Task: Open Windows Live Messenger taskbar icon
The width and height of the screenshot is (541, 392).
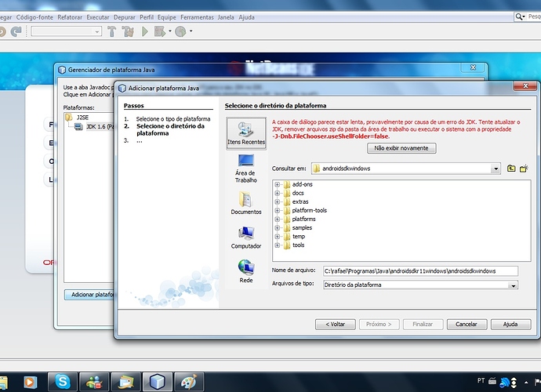Action: [x=94, y=382]
